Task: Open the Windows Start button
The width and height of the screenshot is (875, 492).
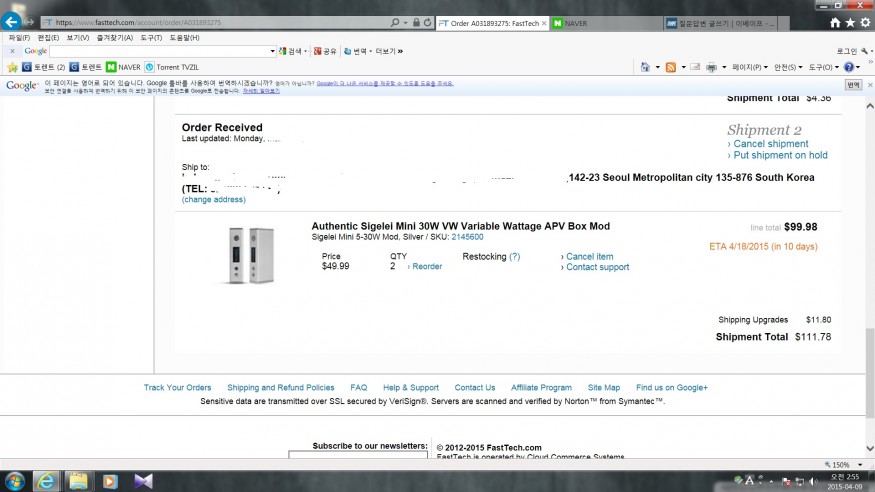Action: [x=15, y=481]
